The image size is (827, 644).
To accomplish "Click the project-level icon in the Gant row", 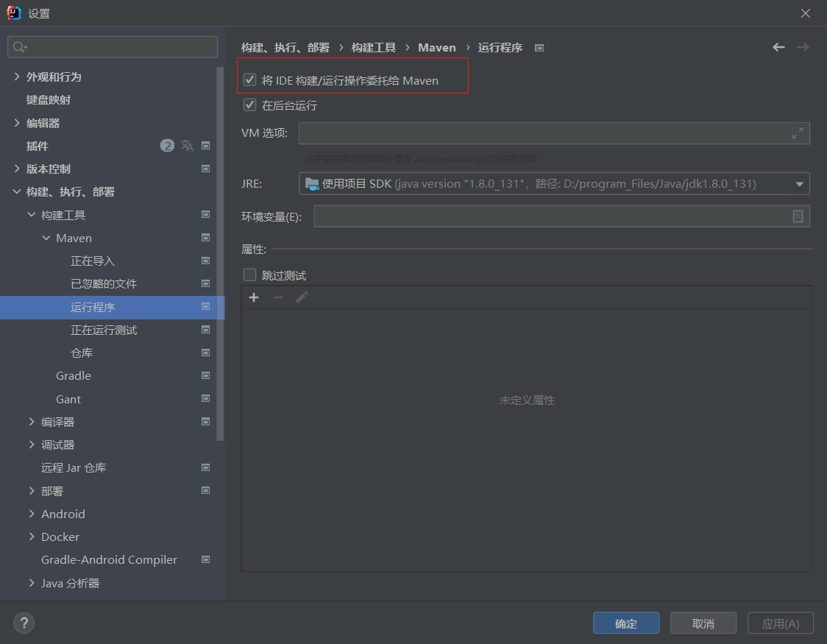I will (206, 399).
